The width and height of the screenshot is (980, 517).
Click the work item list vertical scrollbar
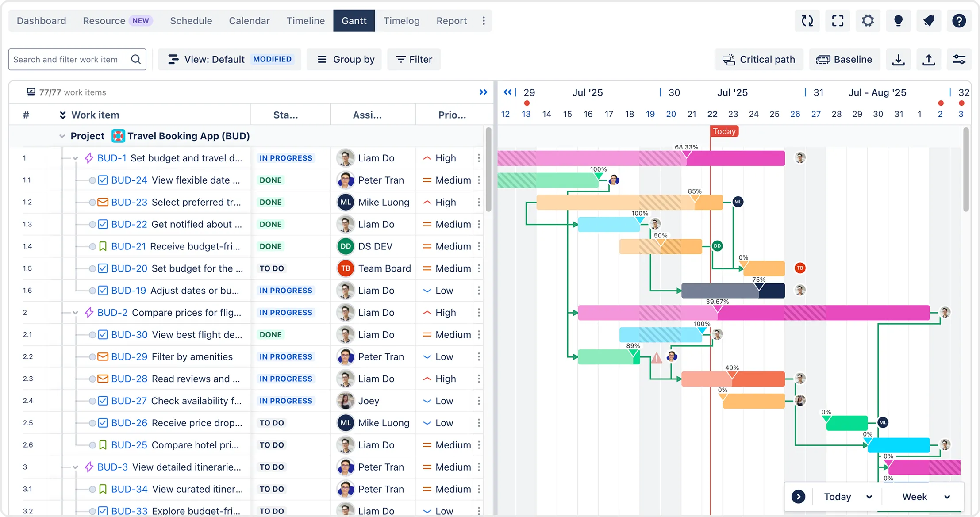coord(488,170)
